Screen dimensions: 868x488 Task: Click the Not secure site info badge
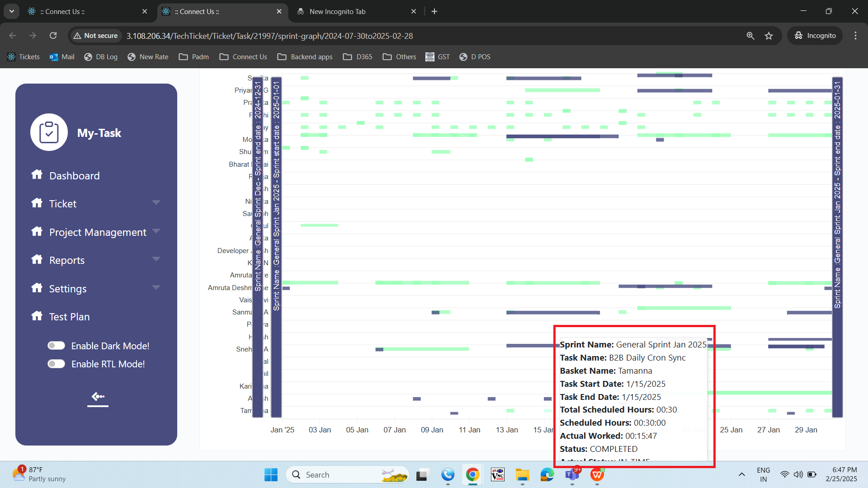pos(95,36)
